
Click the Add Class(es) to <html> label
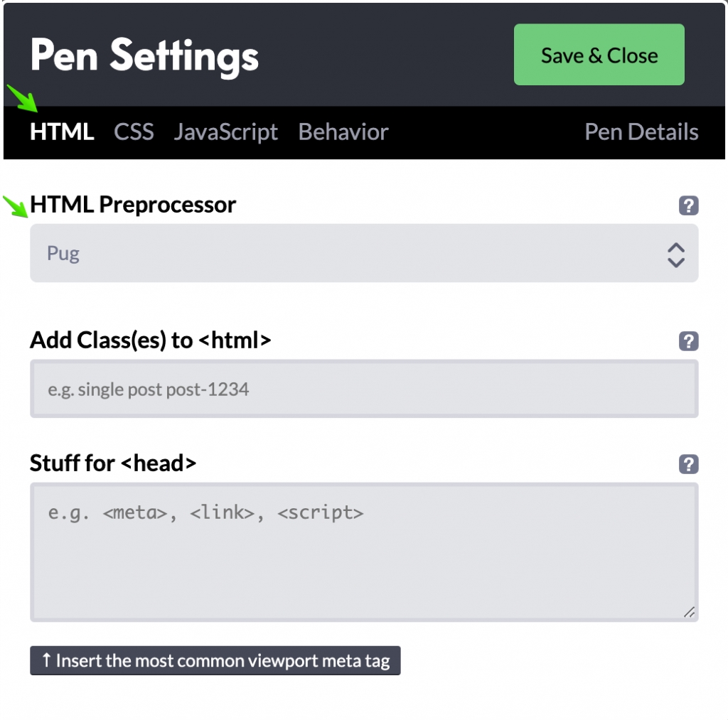coord(150,340)
